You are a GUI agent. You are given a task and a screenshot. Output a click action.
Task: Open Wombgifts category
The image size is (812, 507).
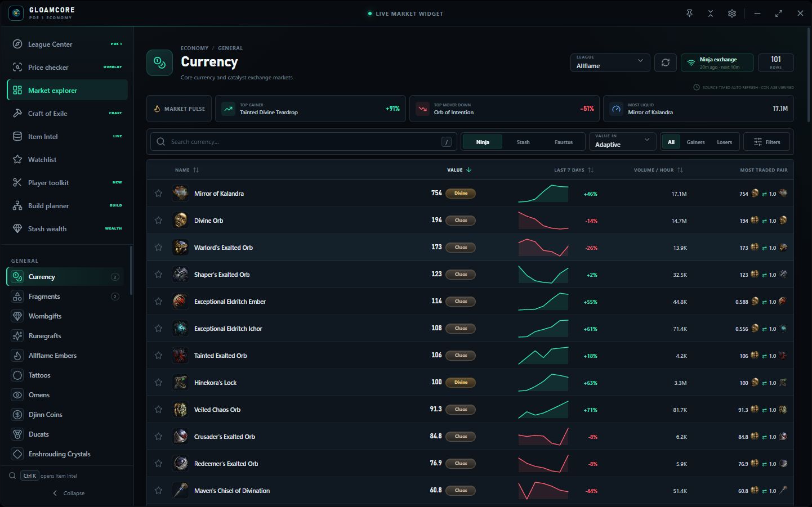coord(65,316)
